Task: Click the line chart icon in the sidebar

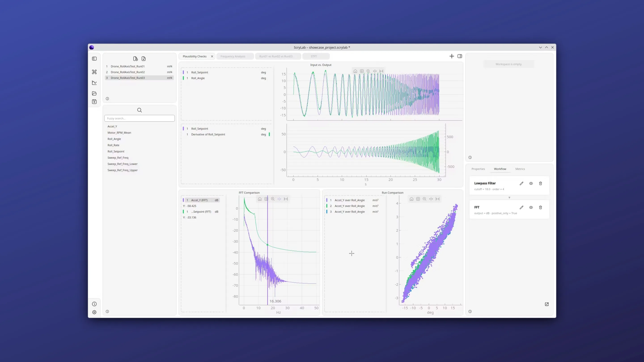Action: pos(94,83)
